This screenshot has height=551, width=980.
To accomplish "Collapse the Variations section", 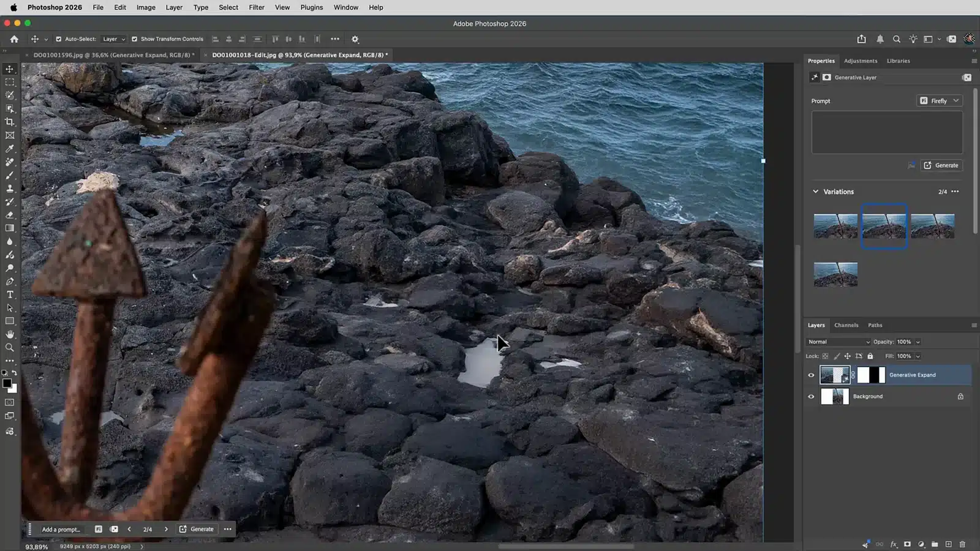I will point(816,192).
